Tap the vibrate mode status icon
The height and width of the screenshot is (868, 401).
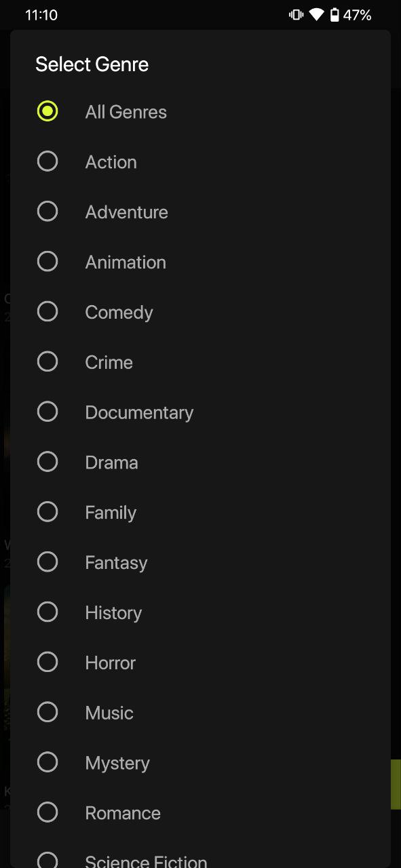coord(295,15)
